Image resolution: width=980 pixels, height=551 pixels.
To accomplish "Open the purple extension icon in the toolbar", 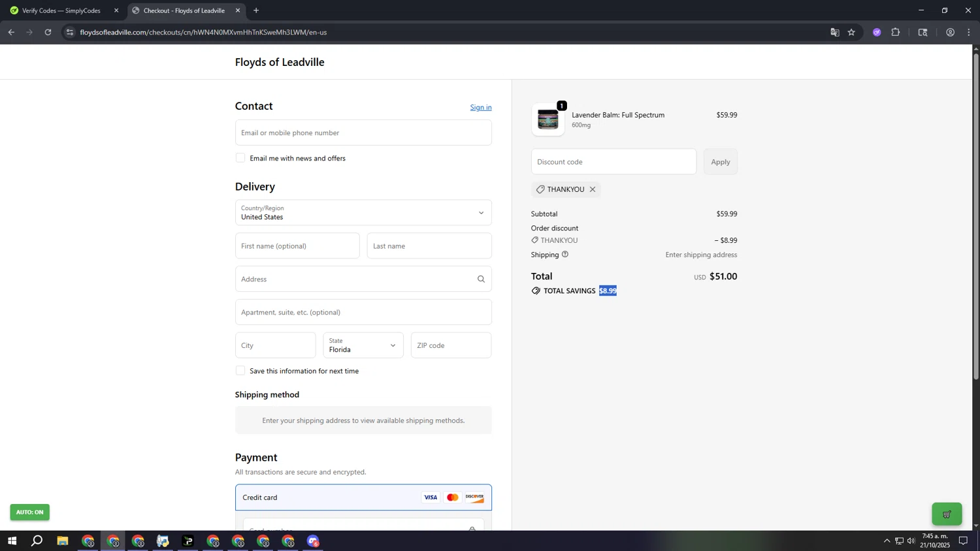I will 877,32.
